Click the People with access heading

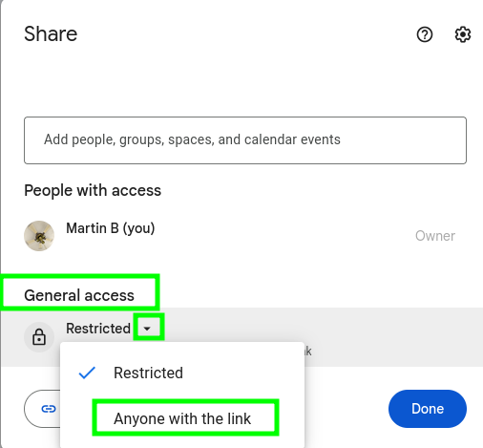tap(93, 190)
